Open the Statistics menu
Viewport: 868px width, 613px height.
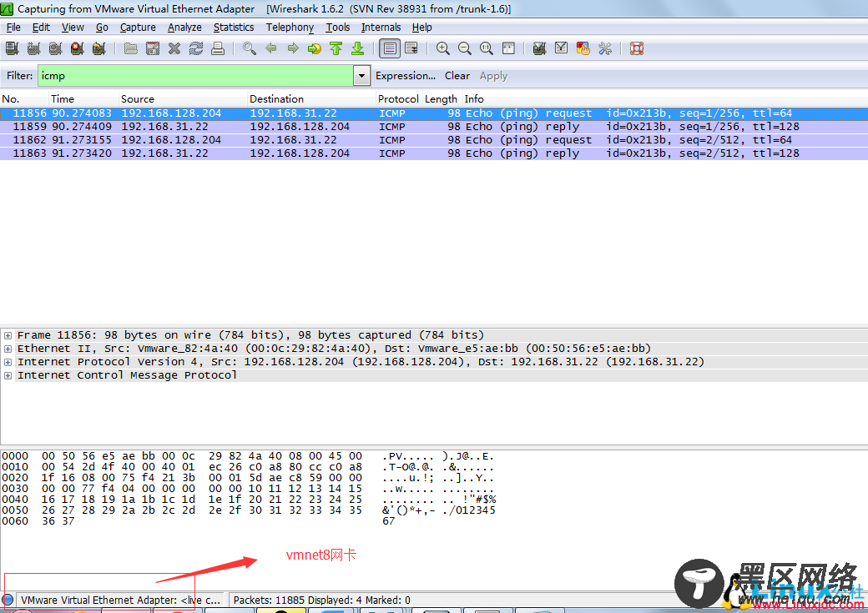click(234, 28)
